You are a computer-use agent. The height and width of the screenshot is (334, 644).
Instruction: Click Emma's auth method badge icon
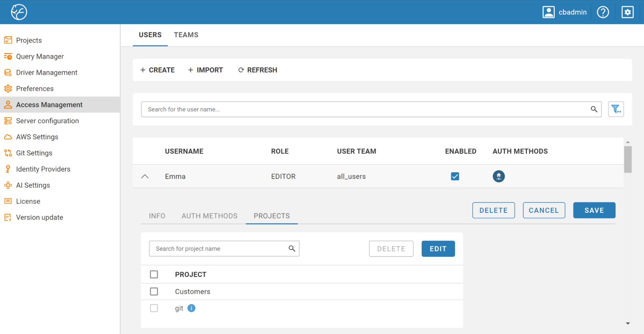point(498,176)
